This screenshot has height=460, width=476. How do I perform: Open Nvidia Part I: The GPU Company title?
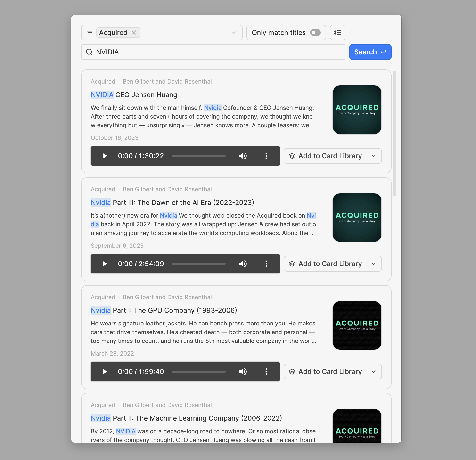164,310
